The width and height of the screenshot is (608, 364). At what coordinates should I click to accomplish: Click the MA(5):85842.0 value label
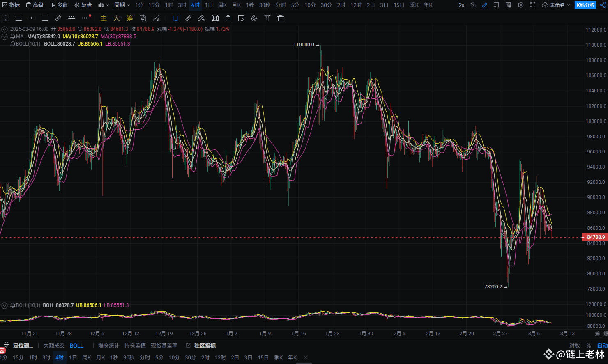click(44, 37)
